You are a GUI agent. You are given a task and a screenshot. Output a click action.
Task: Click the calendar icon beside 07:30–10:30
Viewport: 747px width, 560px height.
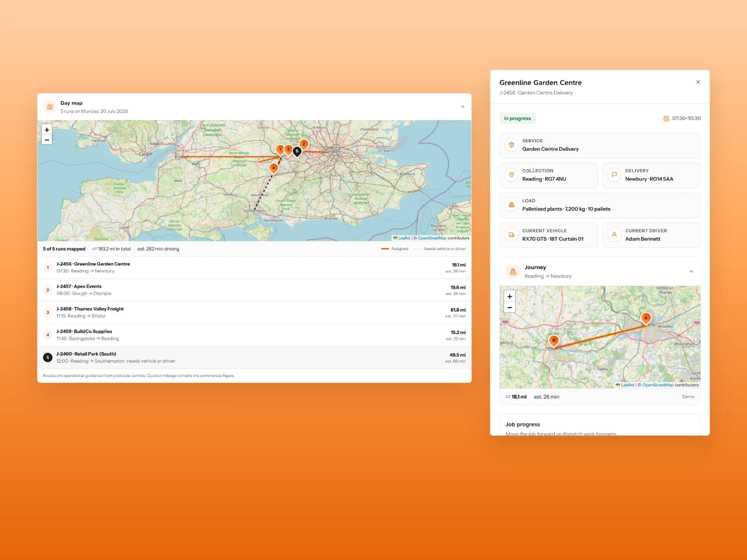[666, 119]
